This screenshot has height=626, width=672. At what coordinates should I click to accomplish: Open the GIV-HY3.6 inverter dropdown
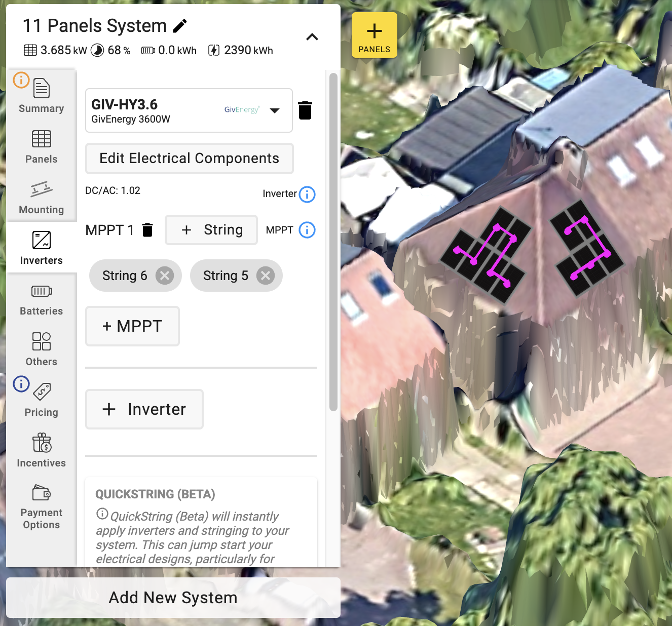pyautogui.click(x=189, y=110)
